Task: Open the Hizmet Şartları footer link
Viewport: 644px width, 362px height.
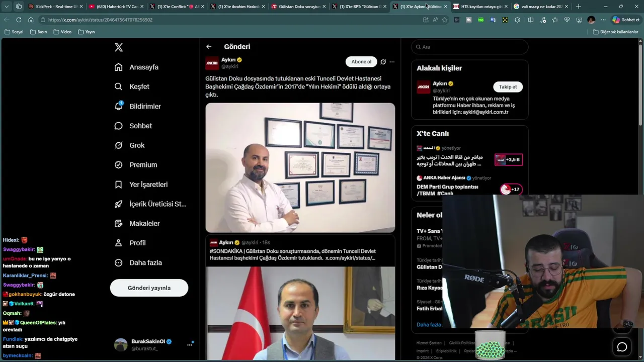Action: point(429,343)
